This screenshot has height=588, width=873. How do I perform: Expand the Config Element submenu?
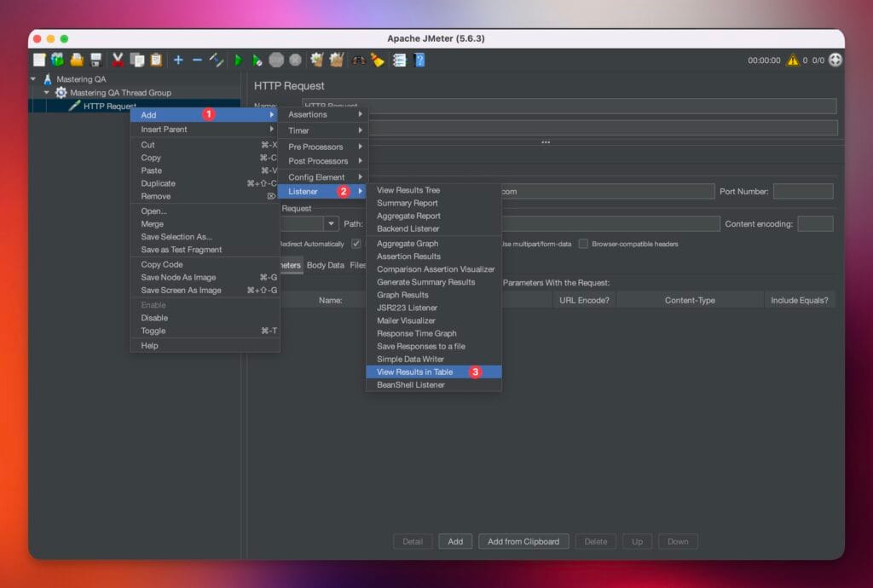(323, 177)
